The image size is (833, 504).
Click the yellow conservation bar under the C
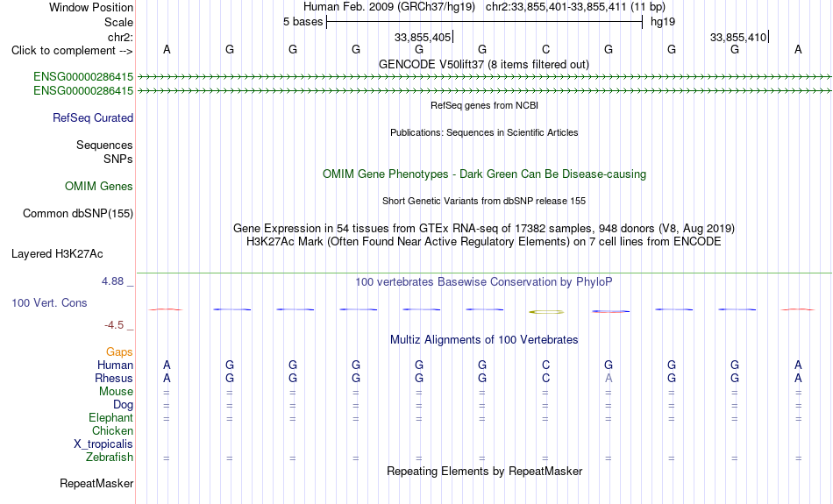546,312
